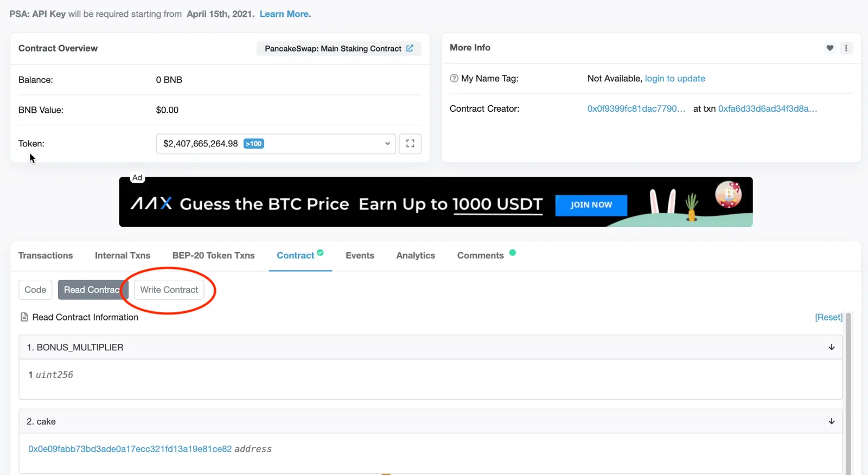The height and width of the screenshot is (475, 868).
Task: Click the document icon beside Read Contract Information
Action: [x=24, y=317]
